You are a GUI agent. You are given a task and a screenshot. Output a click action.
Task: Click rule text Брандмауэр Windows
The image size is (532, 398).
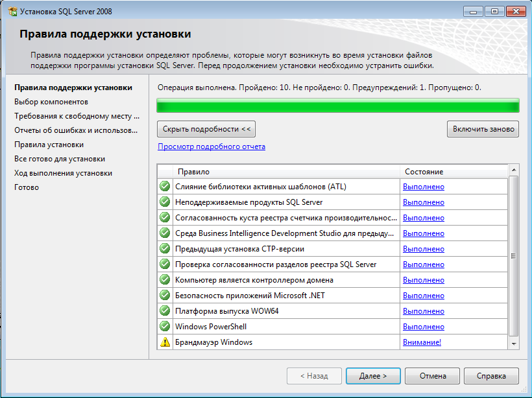pyautogui.click(x=213, y=342)
